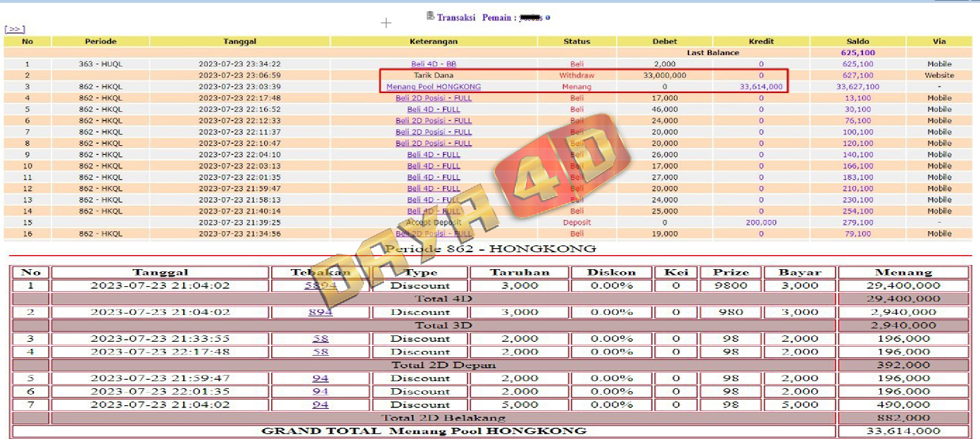
Task: Click the 200,000 deposit Kredit value
Action: point(760,222)
